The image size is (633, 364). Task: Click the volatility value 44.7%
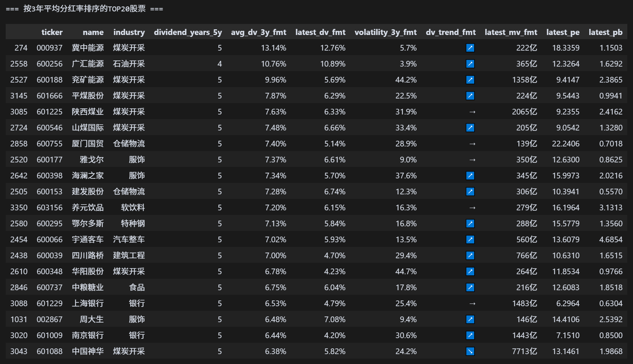click(x=406, y=272)
